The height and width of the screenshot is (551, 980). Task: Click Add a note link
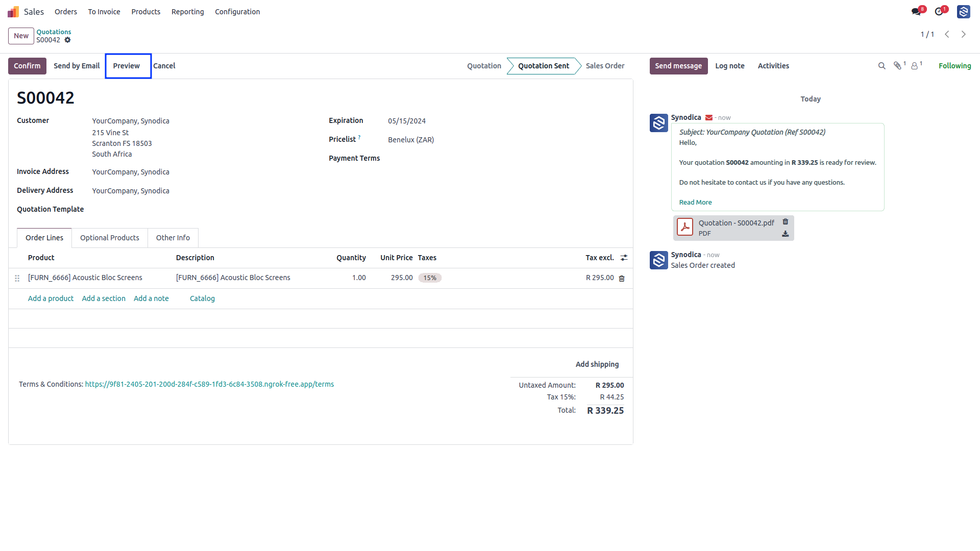[151, 298]
